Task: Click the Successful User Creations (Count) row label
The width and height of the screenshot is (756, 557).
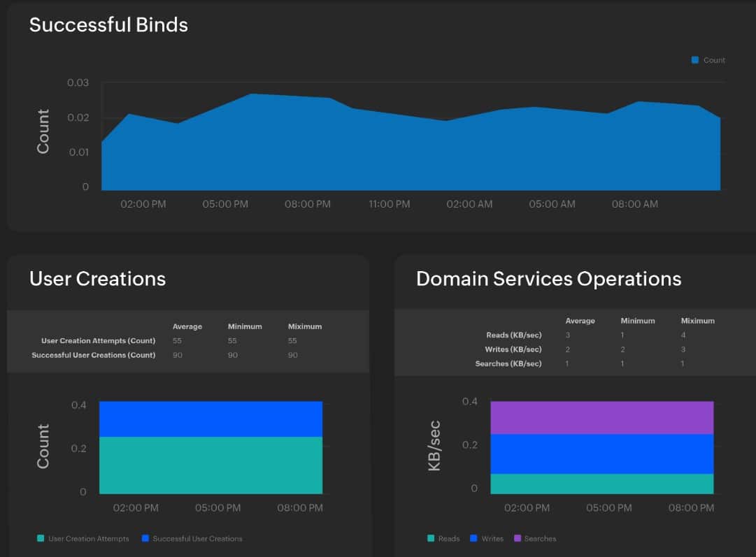Action: [94, 355]
